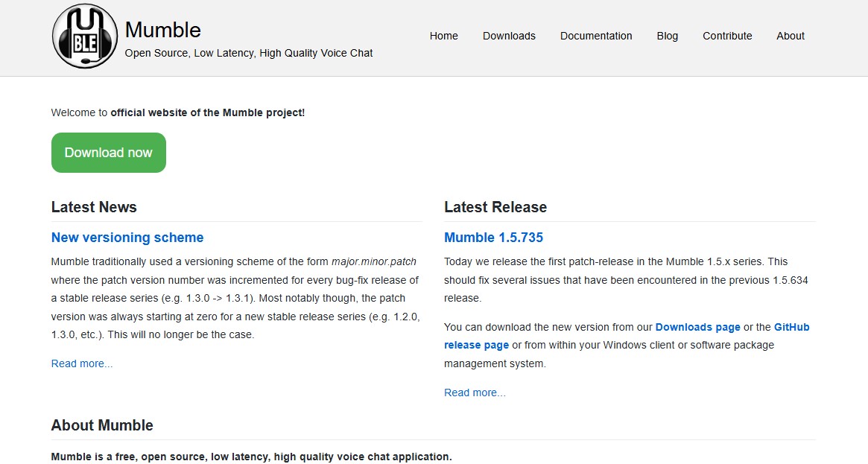Viewport: 868px width, 464px height.
Task: Follow the bold Downloads page link
Action: [x=697, y=327]
